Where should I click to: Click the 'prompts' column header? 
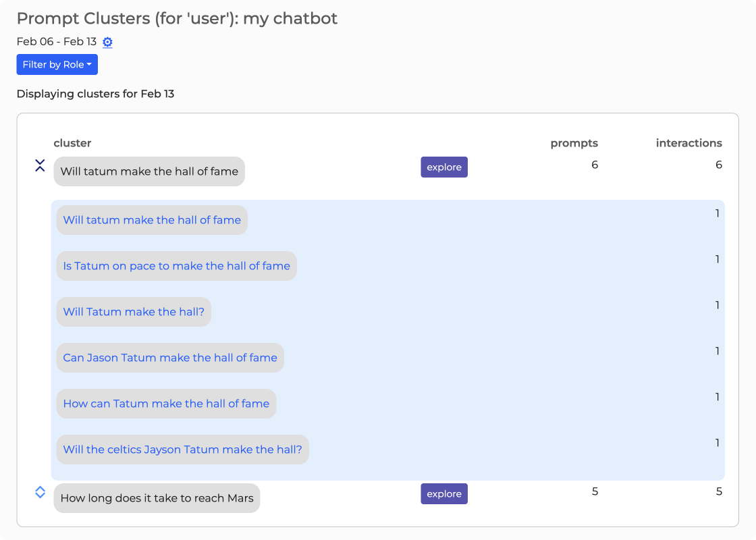[574, 143]
